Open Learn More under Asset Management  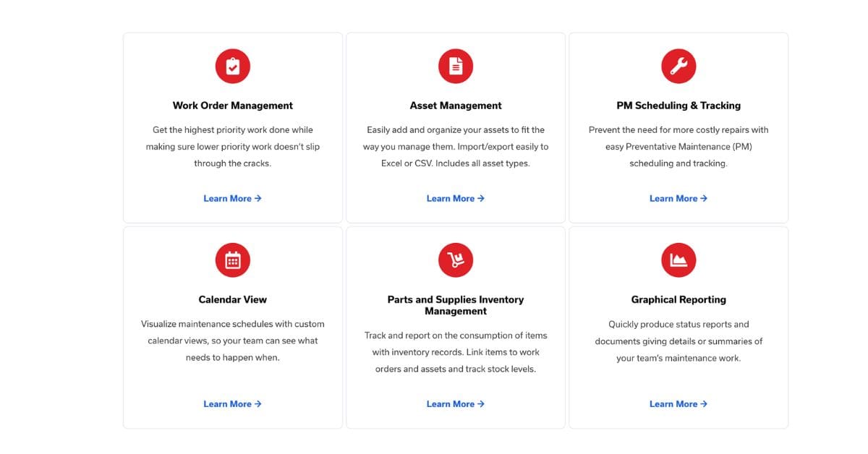pos(451,198)
